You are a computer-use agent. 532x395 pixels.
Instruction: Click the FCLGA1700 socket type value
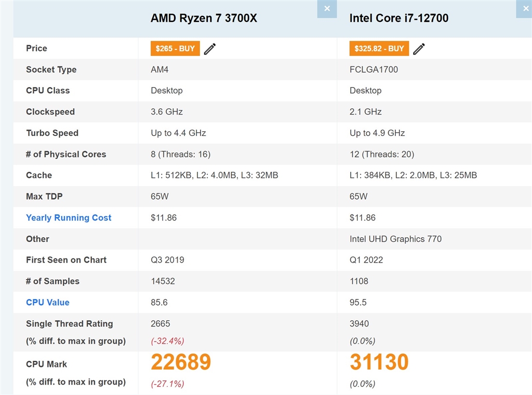(x=374, y=70)
